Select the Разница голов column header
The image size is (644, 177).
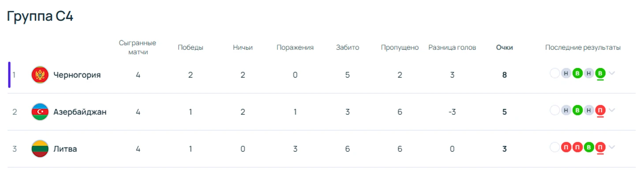coord(452,48)
